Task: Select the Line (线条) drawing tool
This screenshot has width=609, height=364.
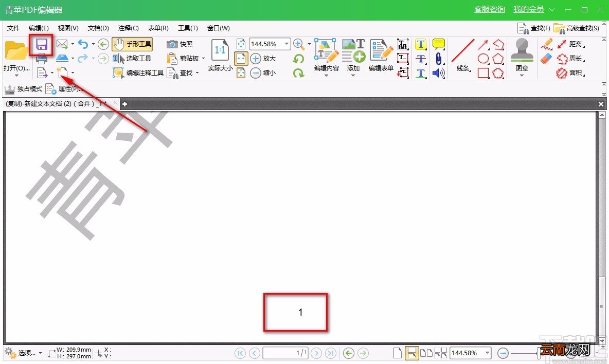Action: pos(463,55)
